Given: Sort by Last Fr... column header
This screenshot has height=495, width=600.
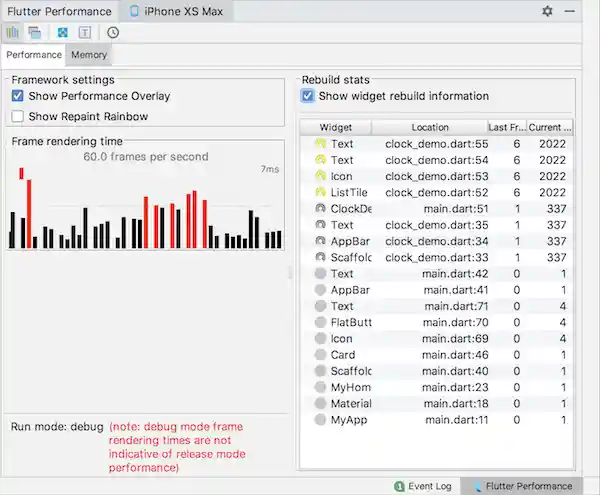Looking at the screenshot, I should tap(507, 127).
